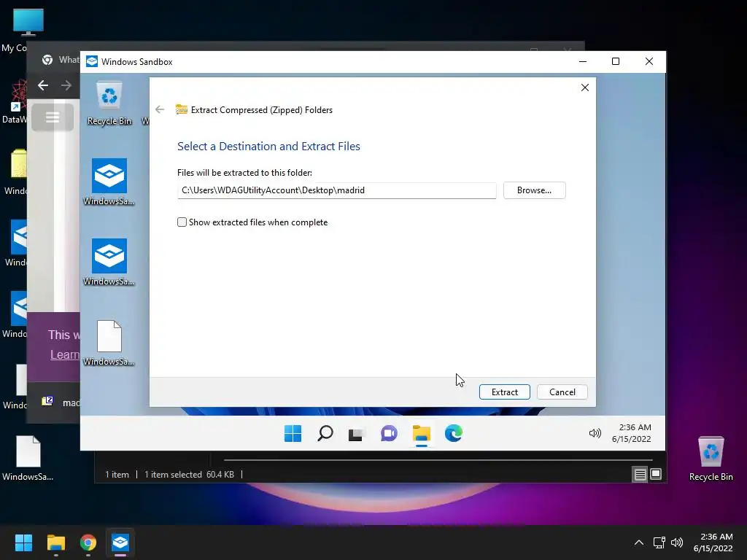This screenshot has width=747, height=560.
Task: Open host Start menu
Action: [x=23, y=542]
